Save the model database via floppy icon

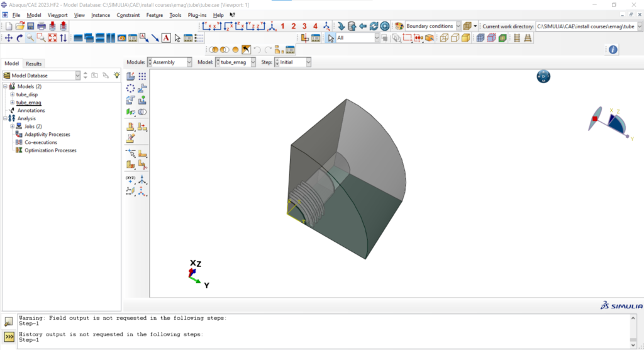[30, 26]
